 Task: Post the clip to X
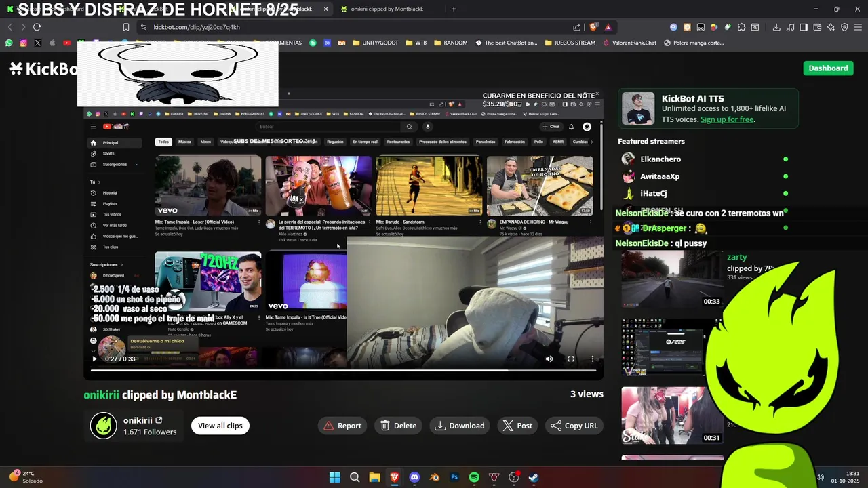click(517, 426)
